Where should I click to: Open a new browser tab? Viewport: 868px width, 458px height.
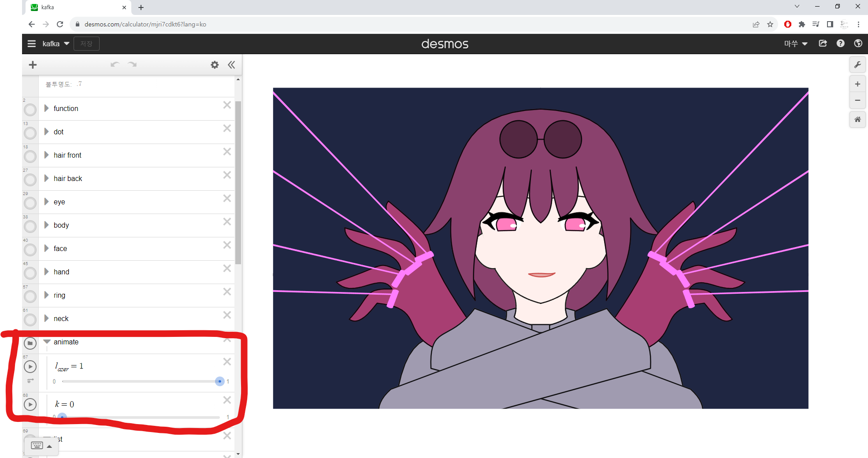[141, 7]
